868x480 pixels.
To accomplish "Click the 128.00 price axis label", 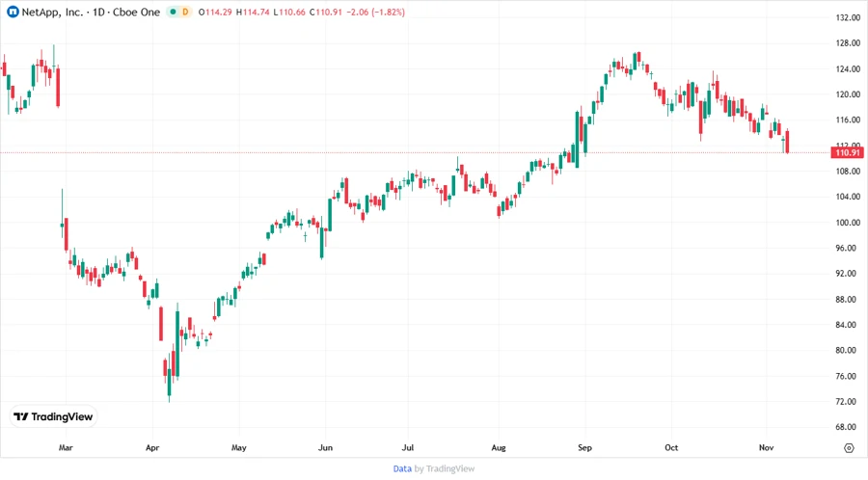I will coord(848,43).
